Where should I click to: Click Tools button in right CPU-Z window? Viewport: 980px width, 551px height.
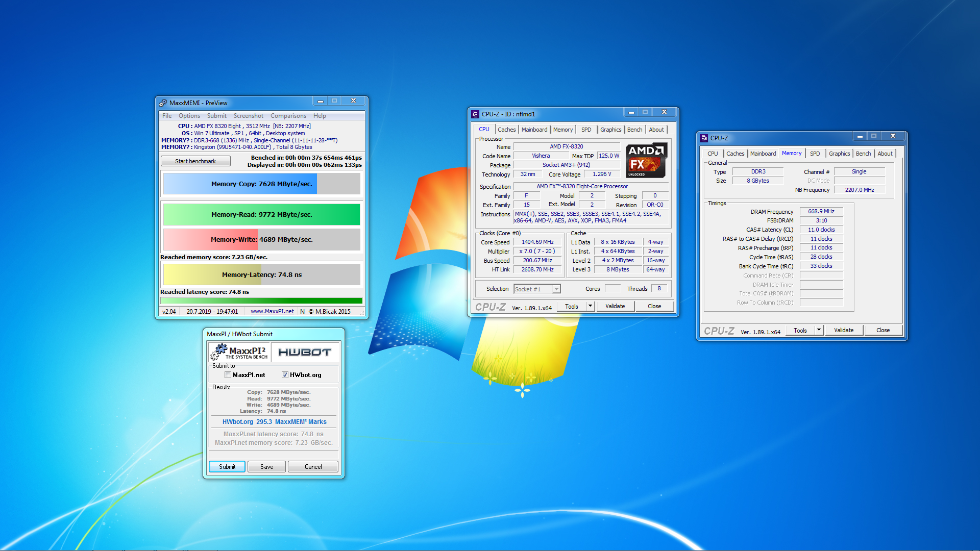click(800, 330)
